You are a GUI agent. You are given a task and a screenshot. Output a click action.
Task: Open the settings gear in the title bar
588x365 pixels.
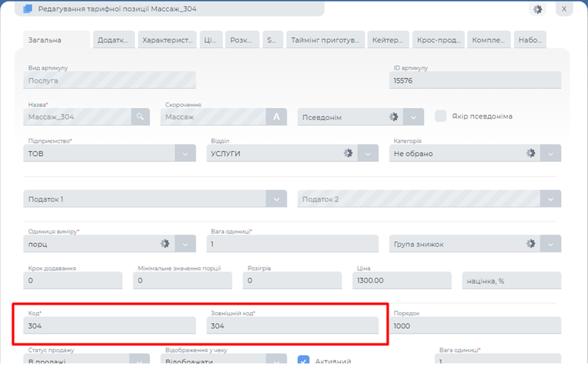(537, 9)
